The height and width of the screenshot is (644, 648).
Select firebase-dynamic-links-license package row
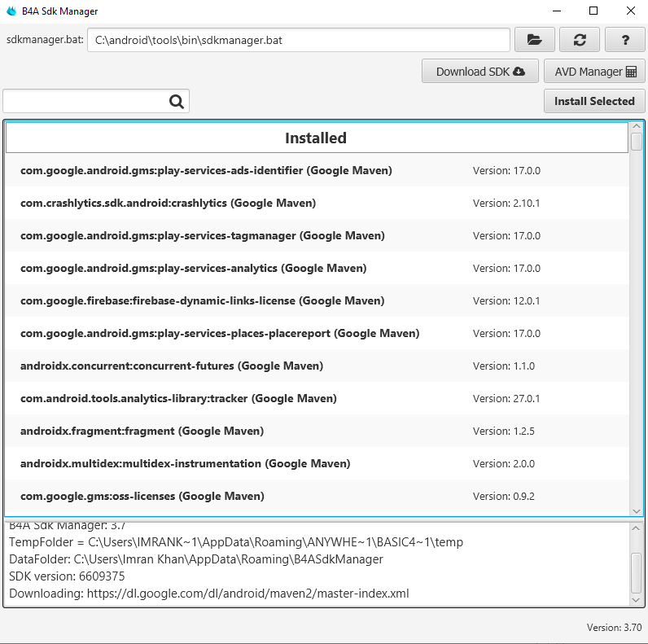pyautogui.click(x=317, y=300)
